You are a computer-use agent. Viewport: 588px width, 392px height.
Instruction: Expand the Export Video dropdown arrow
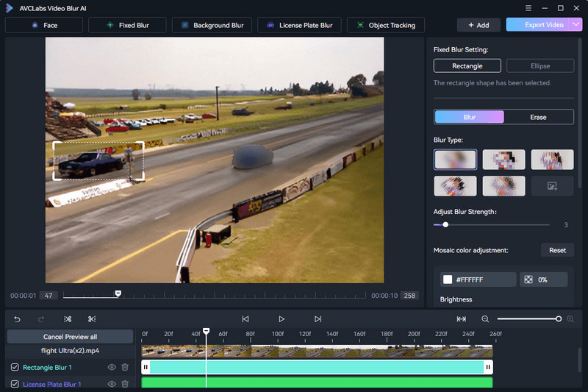tap(577, 25)
